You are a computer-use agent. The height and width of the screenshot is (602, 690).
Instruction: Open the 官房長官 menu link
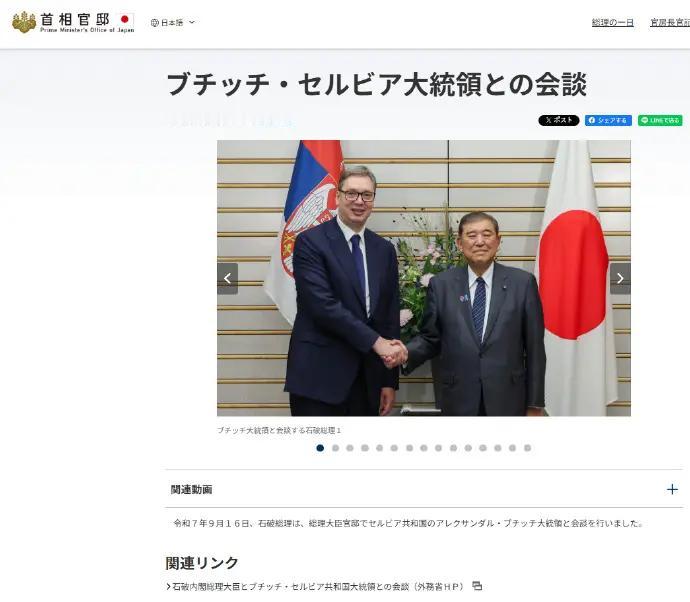670,22
